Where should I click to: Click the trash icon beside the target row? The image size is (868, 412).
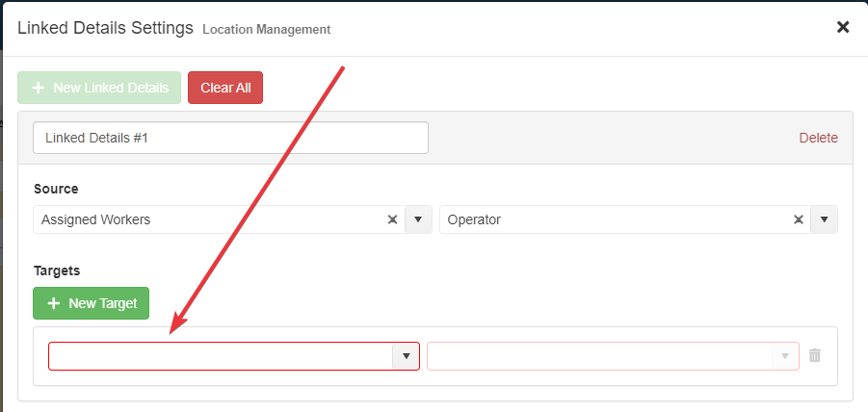click(815, 355)
